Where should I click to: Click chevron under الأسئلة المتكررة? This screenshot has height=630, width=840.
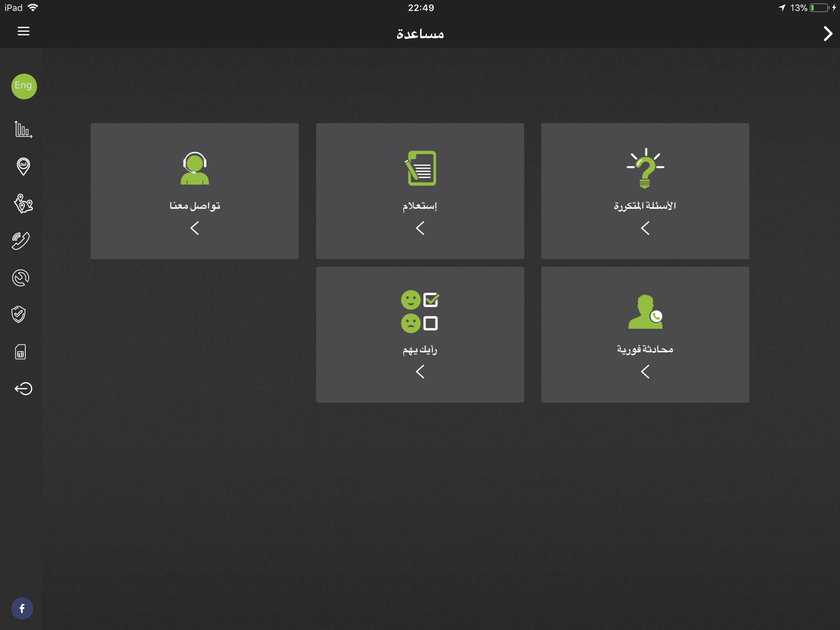coord(645,228)
